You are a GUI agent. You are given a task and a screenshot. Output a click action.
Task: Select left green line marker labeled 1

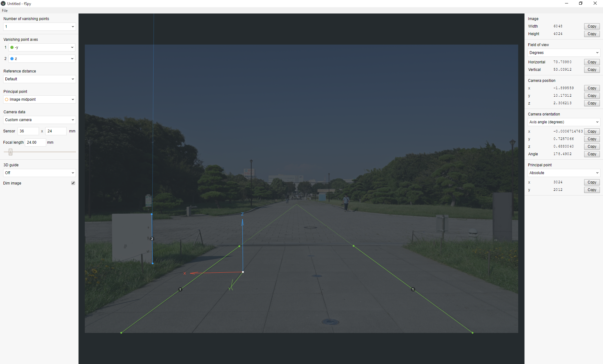[x=180, y=289]
